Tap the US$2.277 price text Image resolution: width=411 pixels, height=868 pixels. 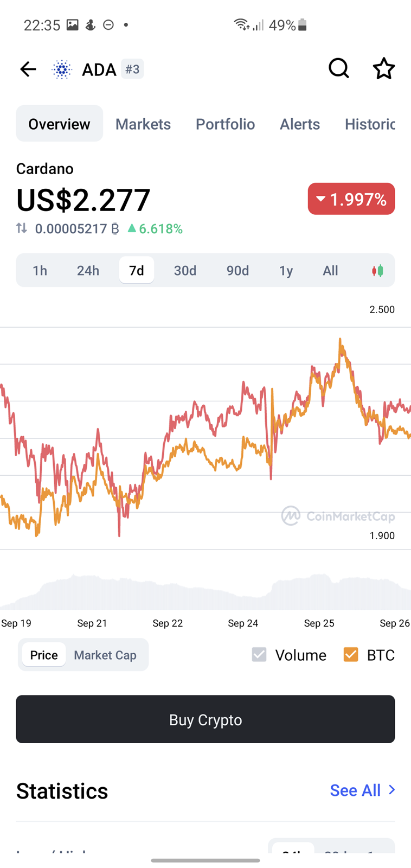83,200
